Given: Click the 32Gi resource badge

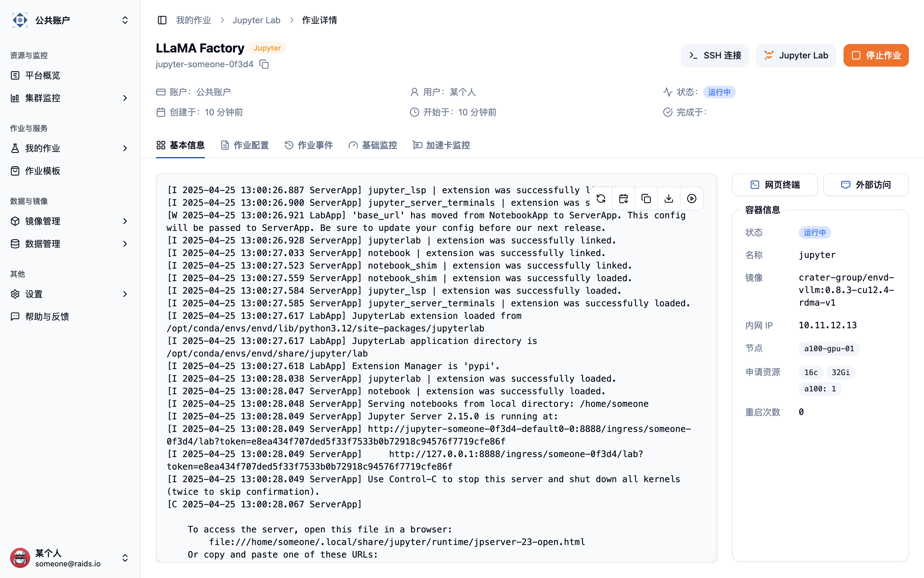Looking at the screenshot, I should [841, 372].
